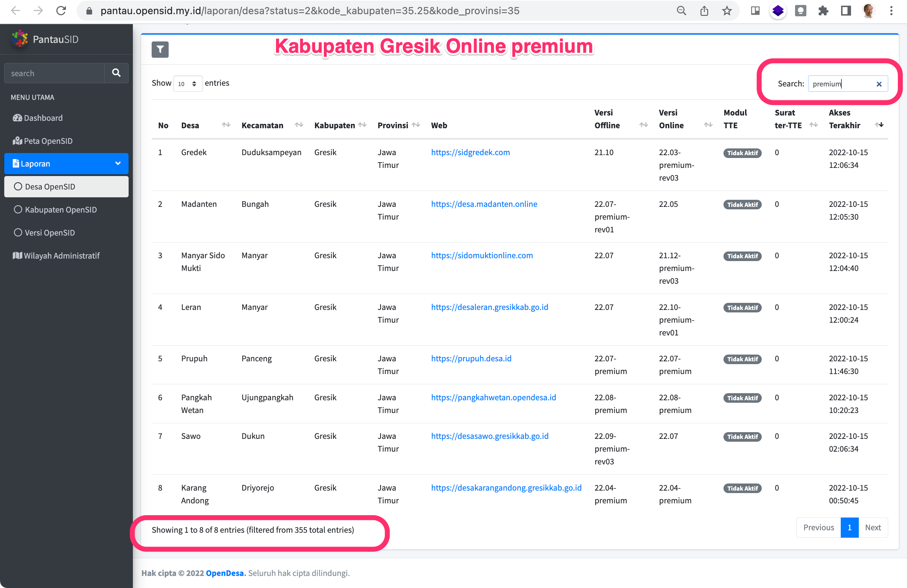The image size is (907, 588).
Task: Click the sidebar search magnifier icon
Action: tap(116, 73)
